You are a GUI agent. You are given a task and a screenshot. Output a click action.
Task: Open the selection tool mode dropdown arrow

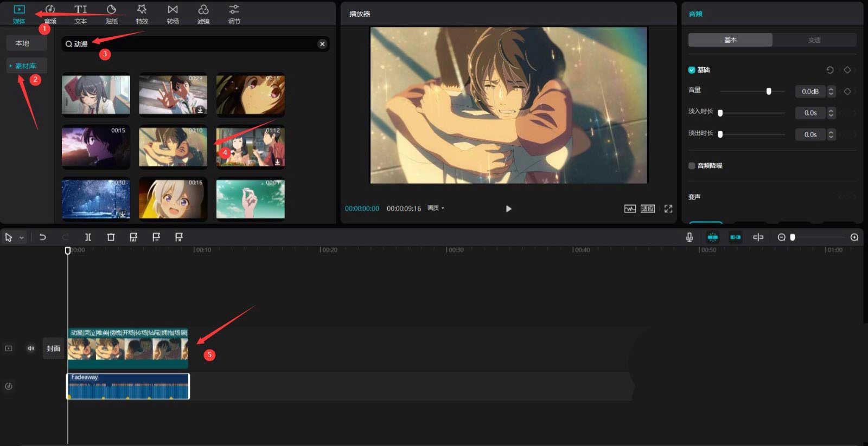22,238
